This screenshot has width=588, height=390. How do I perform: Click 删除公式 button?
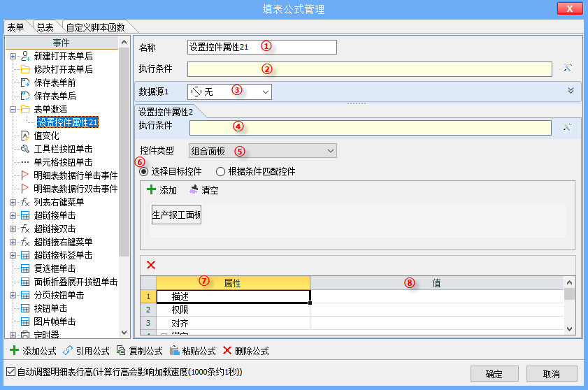(x=246, y=351)
